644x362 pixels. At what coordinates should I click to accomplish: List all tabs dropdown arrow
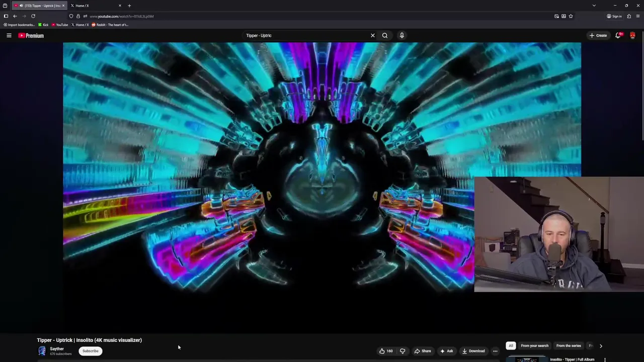point(594,6)
